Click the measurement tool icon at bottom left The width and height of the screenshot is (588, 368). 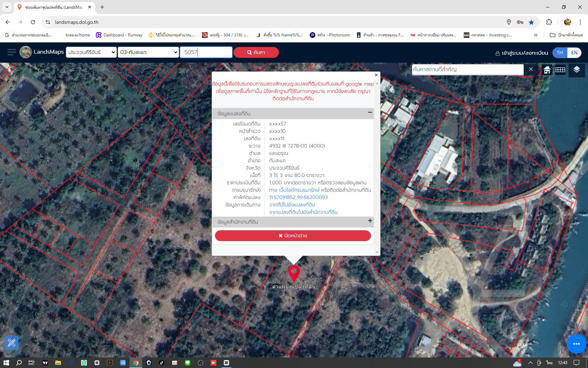pyautogui.click(x=12, y=342)
